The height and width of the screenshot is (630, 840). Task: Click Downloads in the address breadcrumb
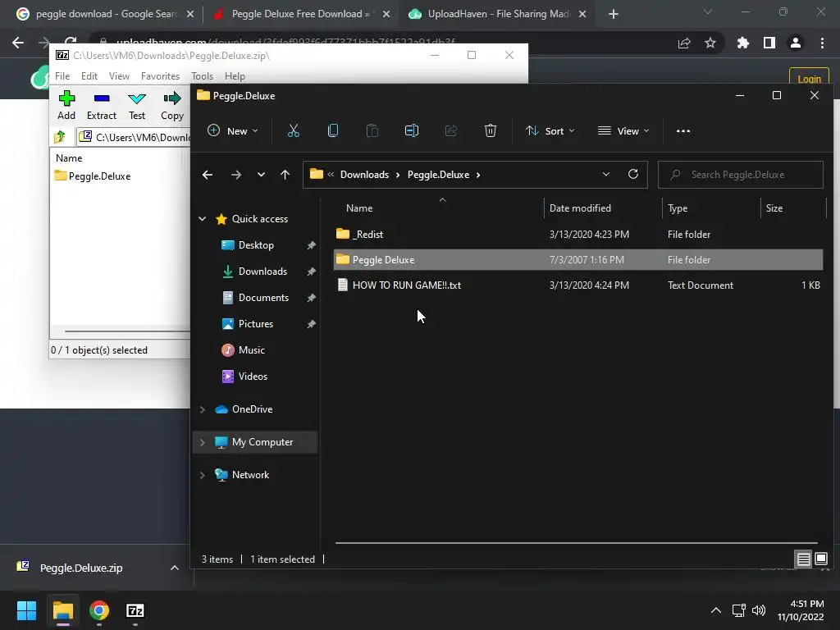pyautogui.click(x=364, y=175)
